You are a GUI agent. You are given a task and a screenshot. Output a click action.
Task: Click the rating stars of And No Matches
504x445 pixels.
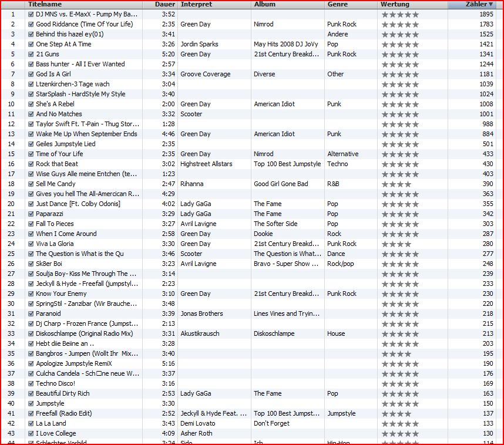click(400, 114)
